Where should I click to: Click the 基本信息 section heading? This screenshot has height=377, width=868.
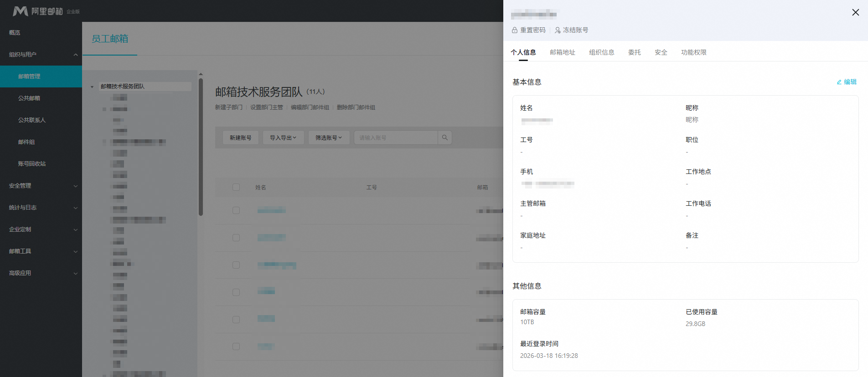point(527,82)
